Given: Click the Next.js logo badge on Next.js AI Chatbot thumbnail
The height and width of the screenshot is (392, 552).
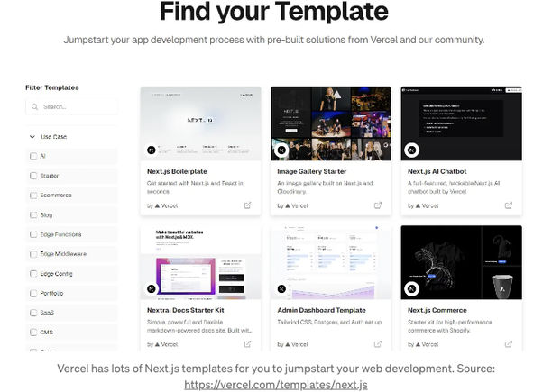Looking at the screenshot, I should click(412, 150).
